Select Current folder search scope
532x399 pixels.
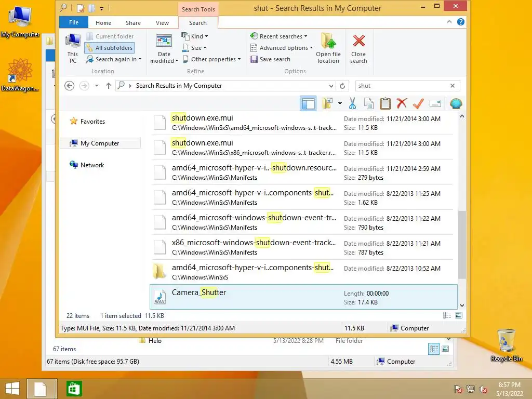click(x=110, y=36)
